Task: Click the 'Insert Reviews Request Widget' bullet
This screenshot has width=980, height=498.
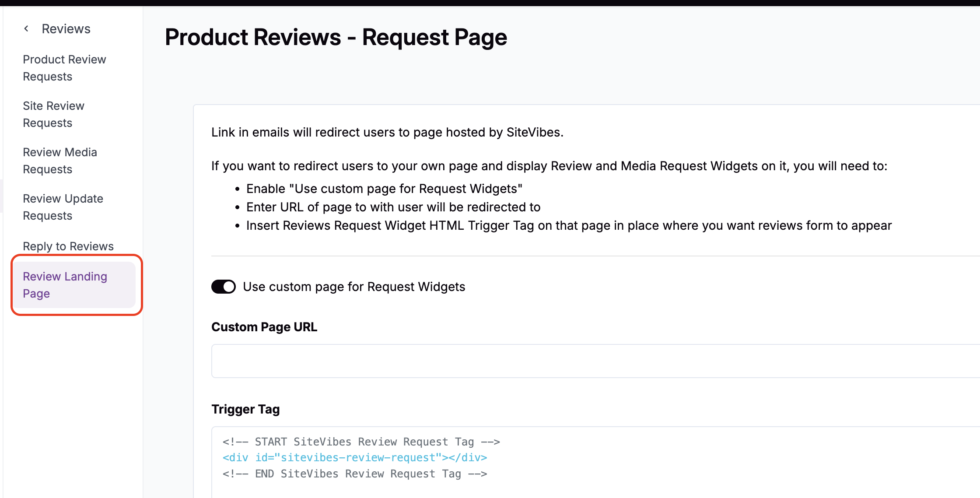Action: (569, 225)
